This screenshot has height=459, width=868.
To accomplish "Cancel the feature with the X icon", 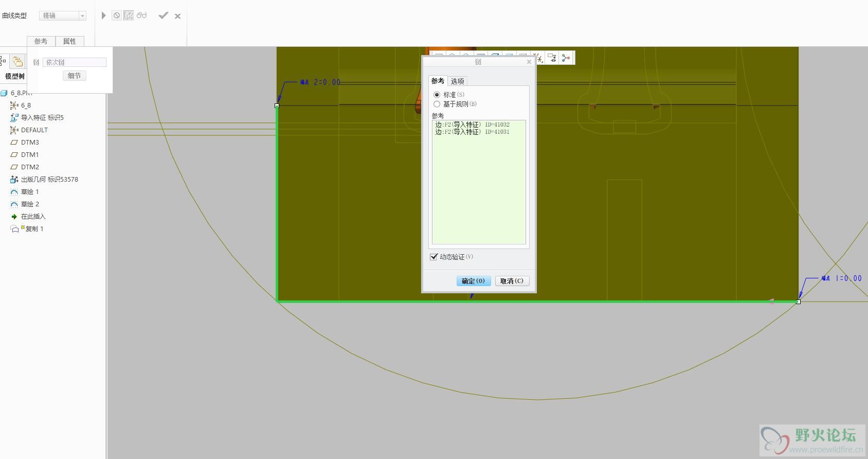I will [177, 16].
